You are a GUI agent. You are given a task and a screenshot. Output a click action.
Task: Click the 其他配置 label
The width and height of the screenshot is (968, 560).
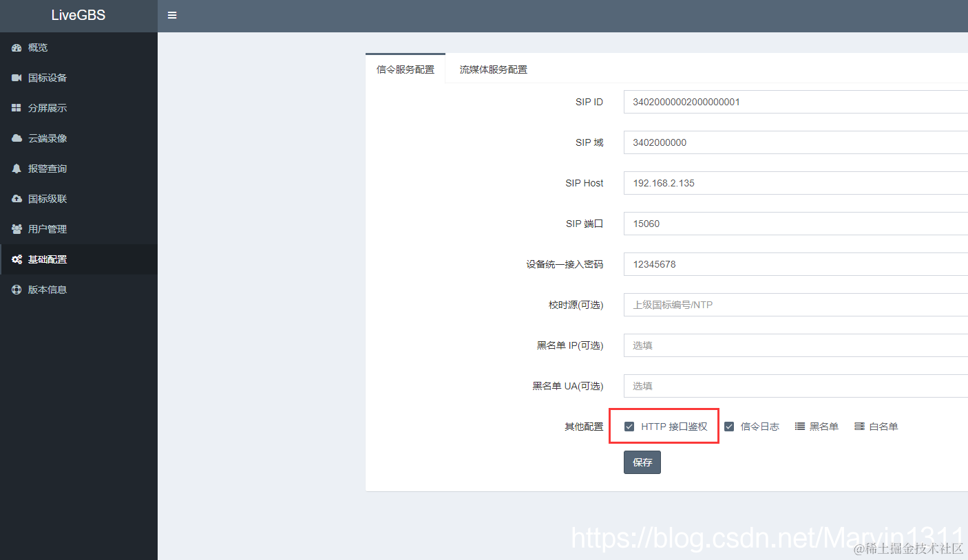(x=584, y=427)
